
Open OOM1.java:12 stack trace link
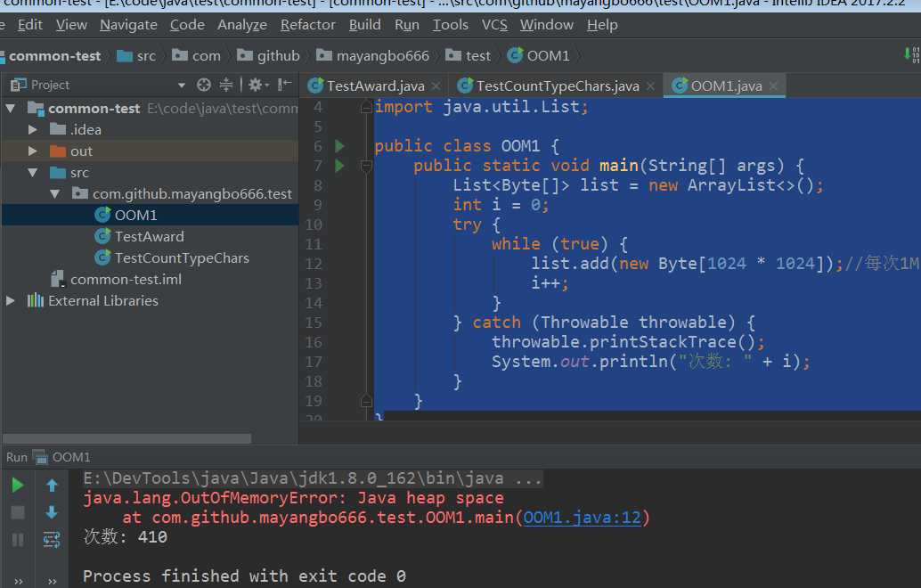point(582,518)
